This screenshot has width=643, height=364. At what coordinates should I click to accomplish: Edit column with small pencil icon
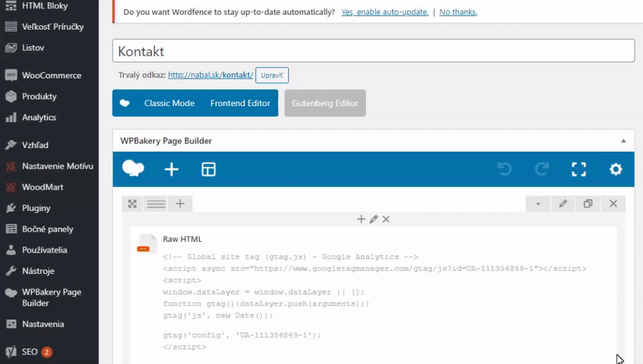pyautogui.click(x=373, y=219)
